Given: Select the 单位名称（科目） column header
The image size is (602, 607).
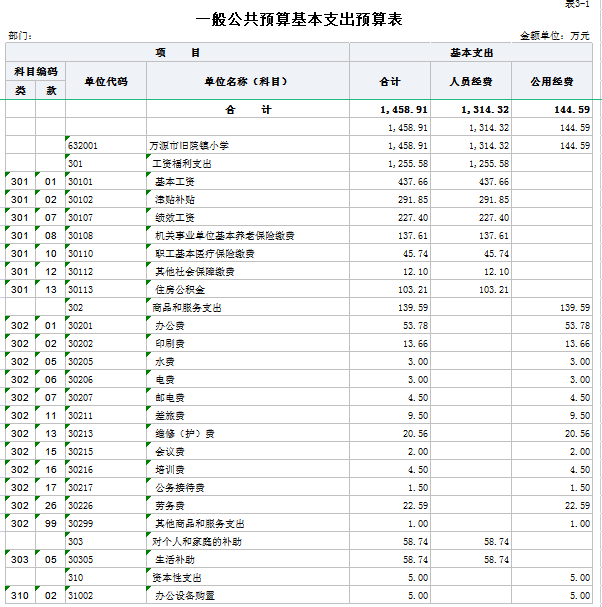Looking at the screenshot, I should click(x=248, y=81).
